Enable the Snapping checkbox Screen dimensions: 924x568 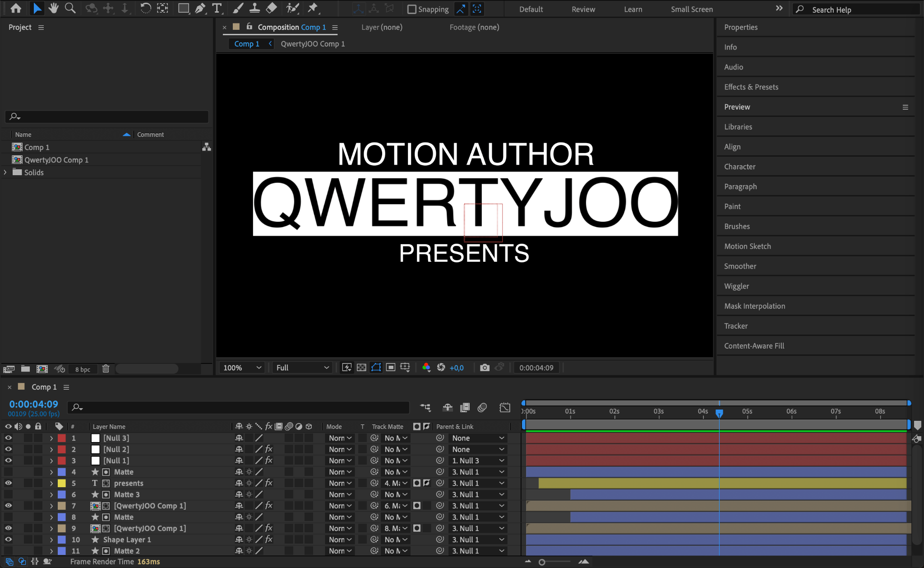pos(411,9)
